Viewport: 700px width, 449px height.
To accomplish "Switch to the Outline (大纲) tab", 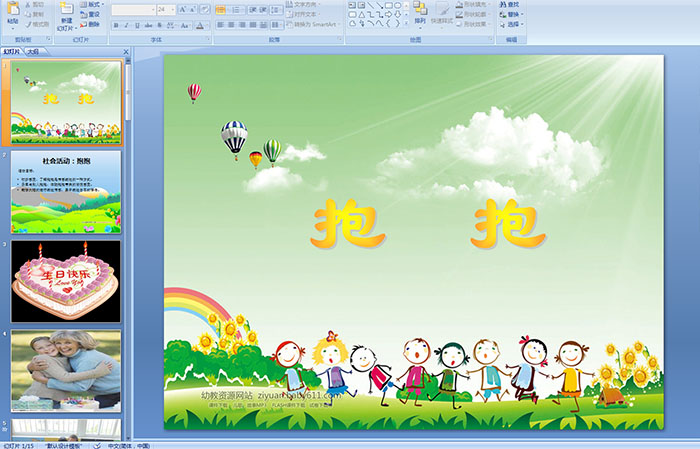I will point(33,51).
